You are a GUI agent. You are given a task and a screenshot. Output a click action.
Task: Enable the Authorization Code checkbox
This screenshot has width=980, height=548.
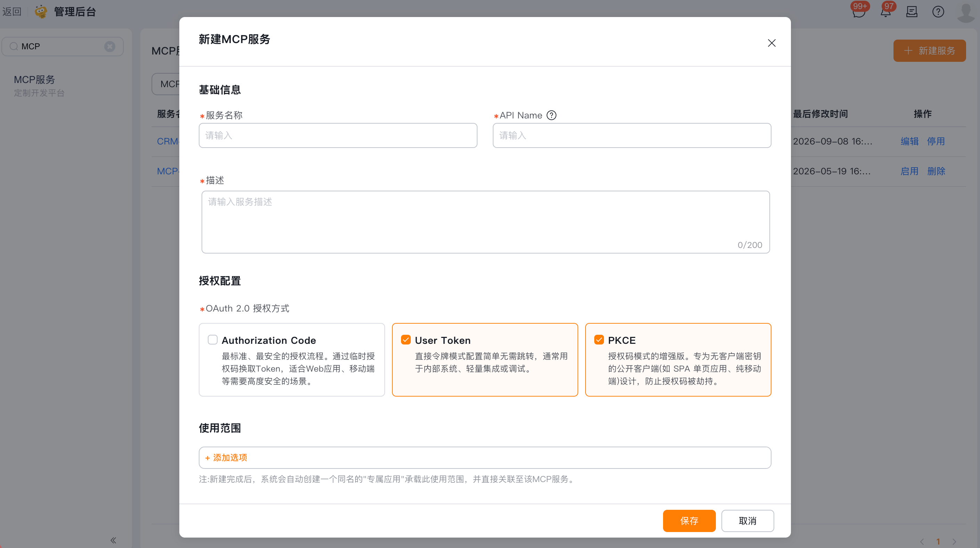coord(212,340)
